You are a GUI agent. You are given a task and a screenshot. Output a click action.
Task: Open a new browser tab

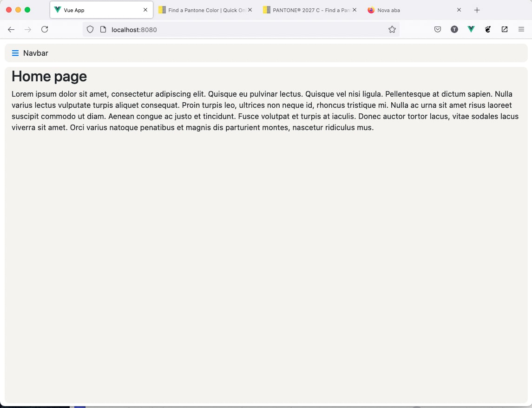(477, 10)
